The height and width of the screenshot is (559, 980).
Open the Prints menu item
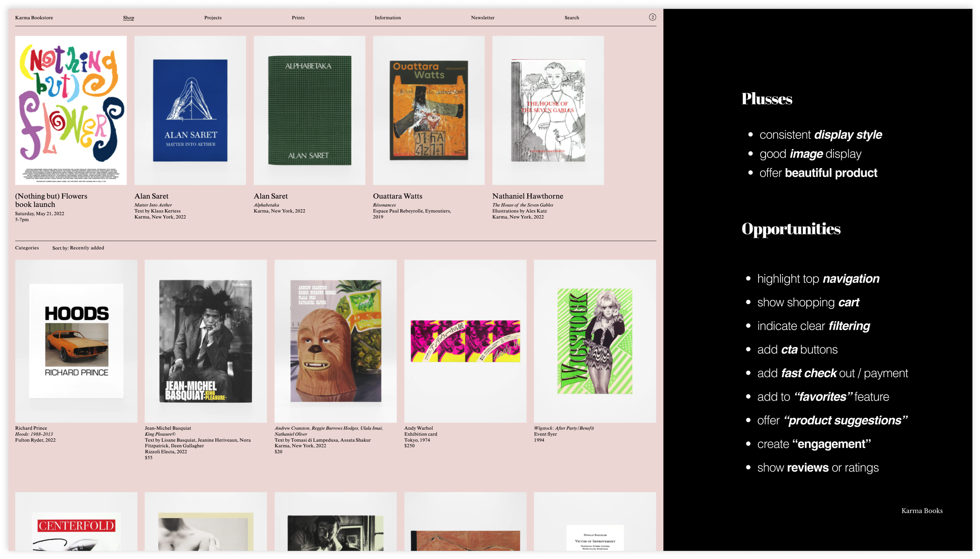click(298, 18)
